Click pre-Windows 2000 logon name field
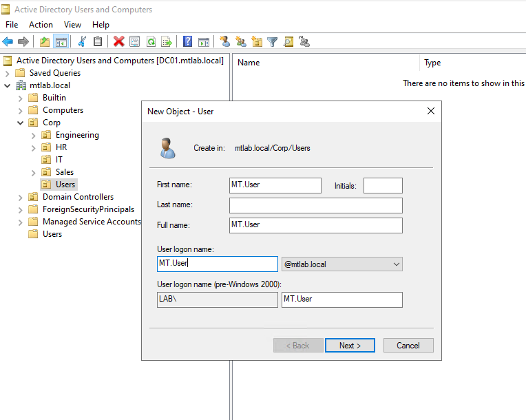Viewport: 526px width, 420px height. 342,300
